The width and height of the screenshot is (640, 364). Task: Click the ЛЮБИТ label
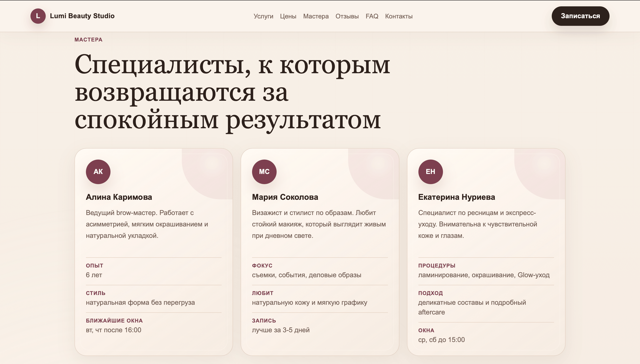point(262,293)
